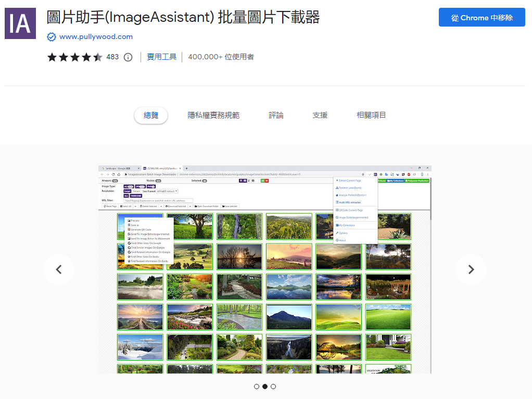This screenshot has width=532, height=399.
Task: Advance to next screenshot with right arrow
Action: pyautogui.click(x=471, y=269)
